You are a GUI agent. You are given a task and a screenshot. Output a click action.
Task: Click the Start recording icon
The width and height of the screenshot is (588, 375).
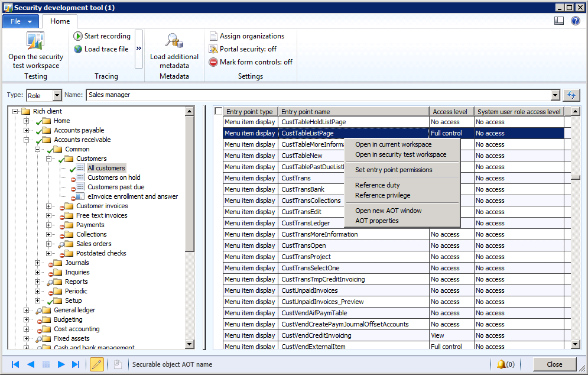(x=78, y=35)
